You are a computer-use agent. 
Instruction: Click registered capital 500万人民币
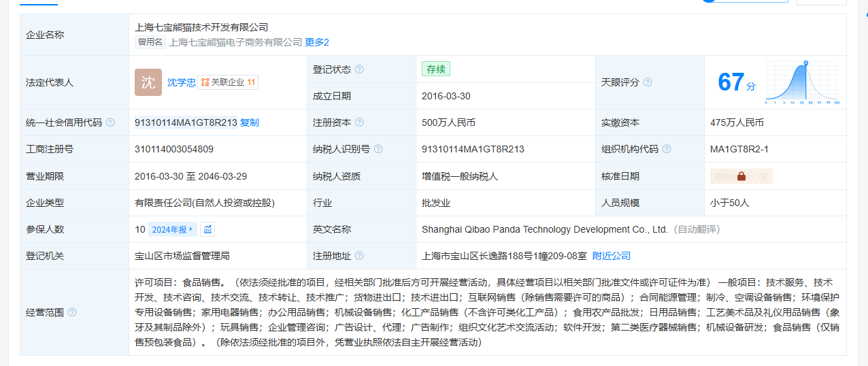[x=448, y=122]
